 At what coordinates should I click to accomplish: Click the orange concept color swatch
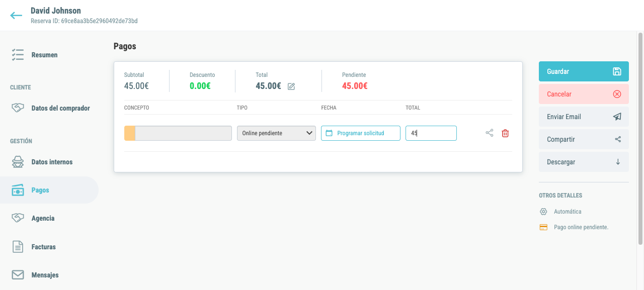[x=130, y=133]
